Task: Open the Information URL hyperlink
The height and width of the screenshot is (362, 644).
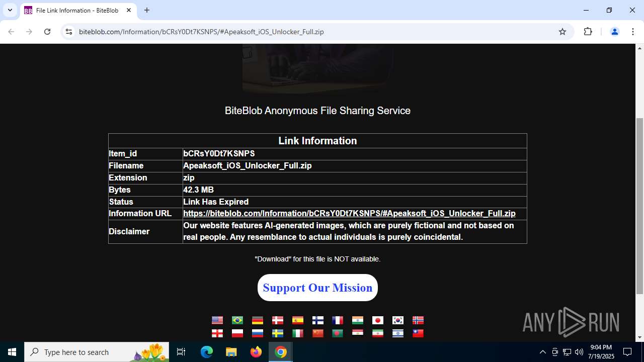Action: (349, 214)
